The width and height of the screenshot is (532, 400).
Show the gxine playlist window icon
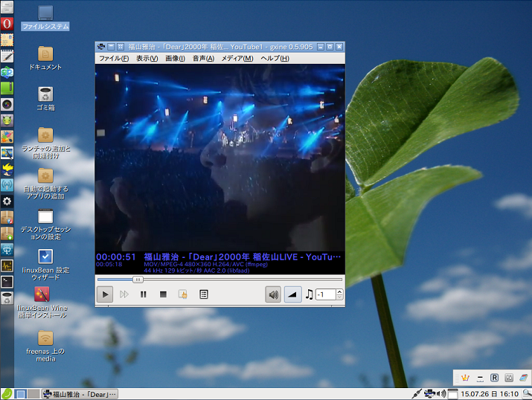pyautogui.click(x=203, y=294)
